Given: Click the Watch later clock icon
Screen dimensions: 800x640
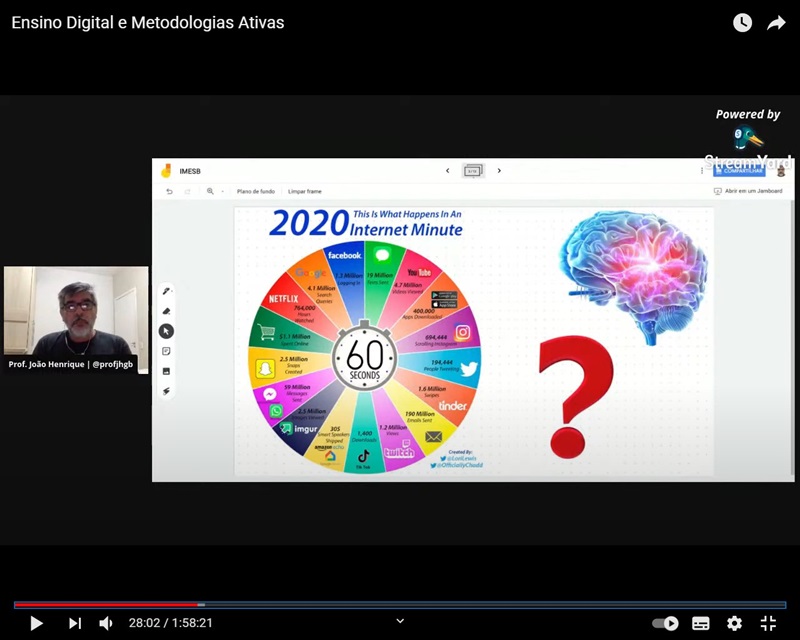Looking at the screenshot, I should pos(742,22).
